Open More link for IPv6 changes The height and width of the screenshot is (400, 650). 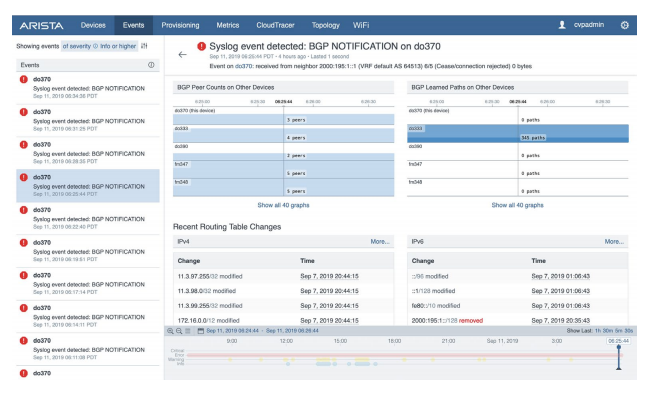614,242
